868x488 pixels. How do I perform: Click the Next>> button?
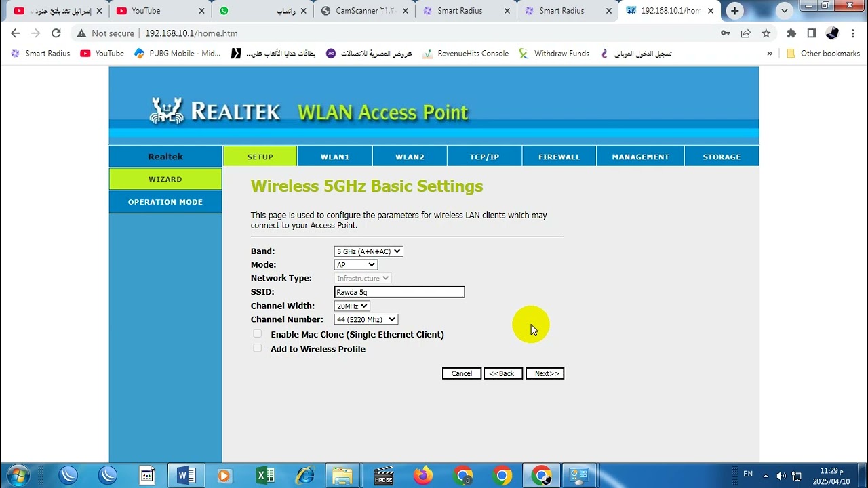pos(545,373)
